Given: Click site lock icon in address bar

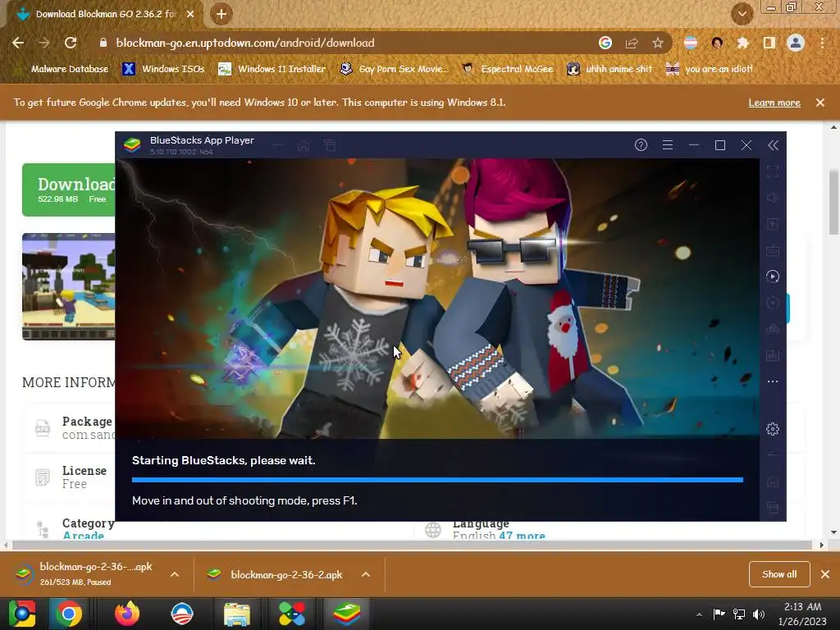Looking at the screenshot, I should coord(103,43).
